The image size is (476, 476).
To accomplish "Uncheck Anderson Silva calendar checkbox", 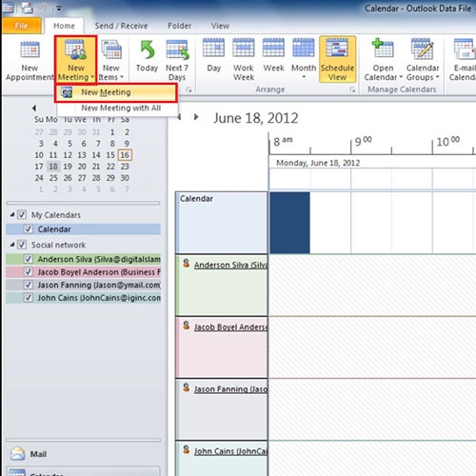I will click(x=29, y=259).
